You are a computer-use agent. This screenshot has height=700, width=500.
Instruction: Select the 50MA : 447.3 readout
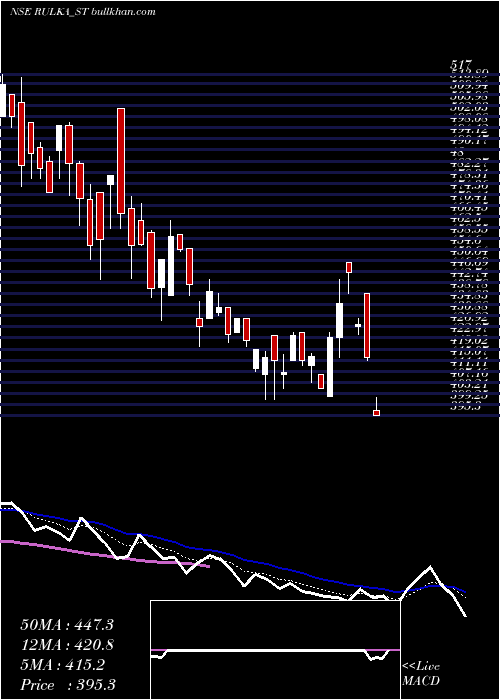click(67, 625)
